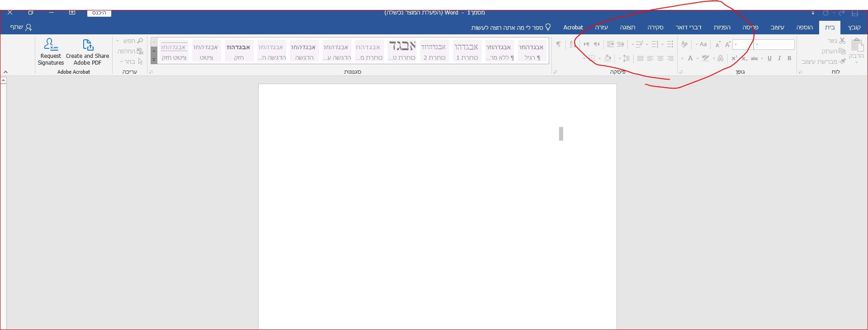Open line and paragraph spacing
The image size is (868, 330).
click(626, 58)
